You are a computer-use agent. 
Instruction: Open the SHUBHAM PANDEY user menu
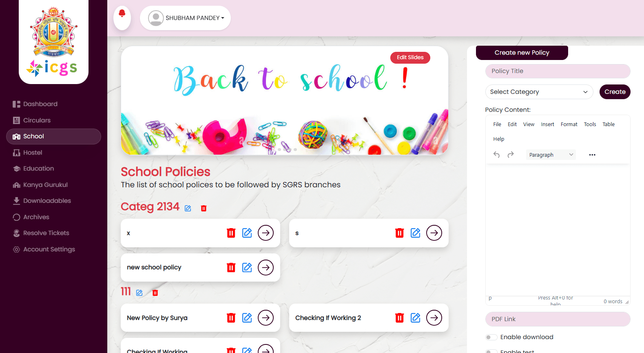(186, 18)
